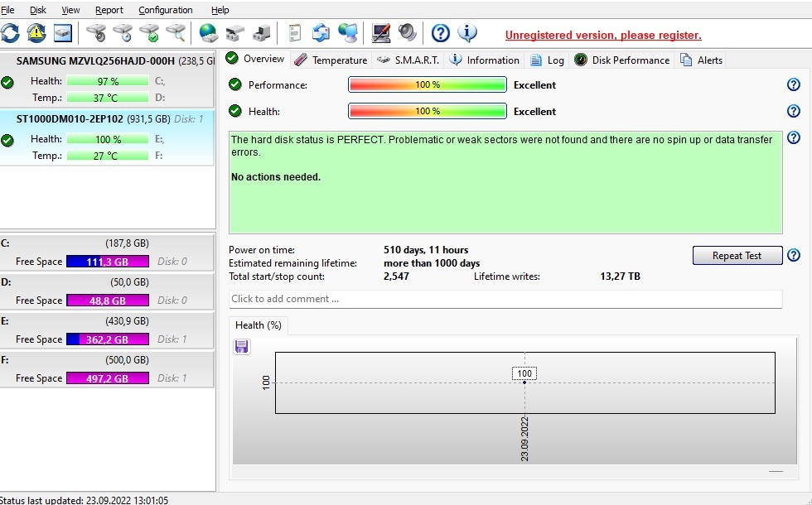Click the Health 100 % gradient bar in Overview
The height and width of the screenshot is (505, 812).
428,111
